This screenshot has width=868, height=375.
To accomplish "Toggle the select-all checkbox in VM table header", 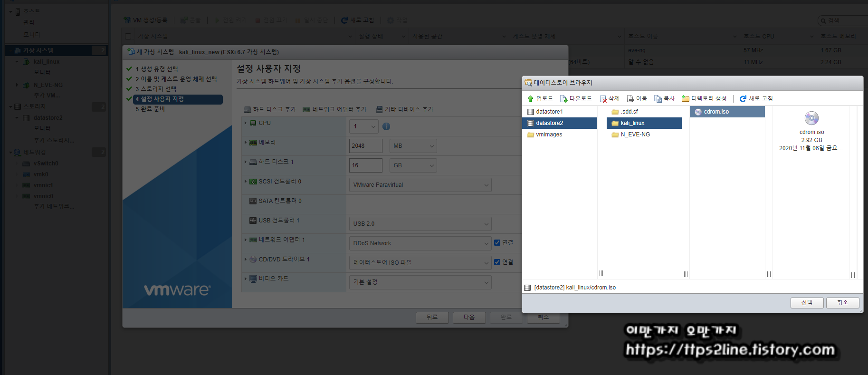I will point(128,37).
